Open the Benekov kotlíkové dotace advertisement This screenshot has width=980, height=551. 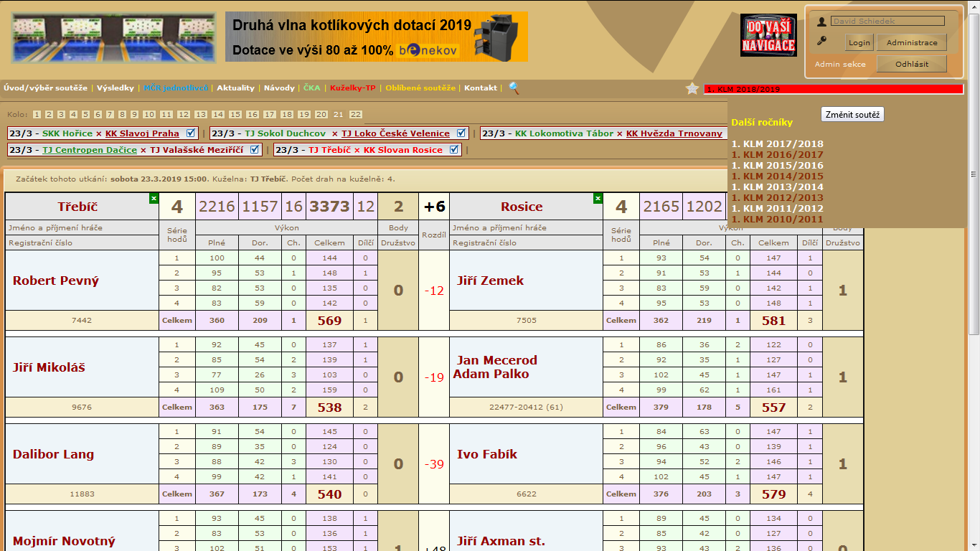pyautogui.click(x=376, y=37)
